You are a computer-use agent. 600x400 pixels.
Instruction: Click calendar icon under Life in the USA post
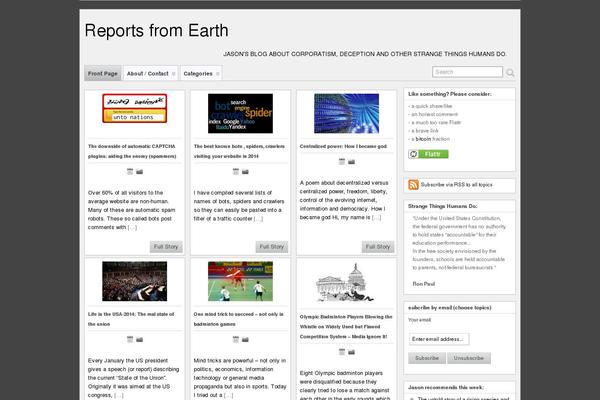tap(130, 339)
